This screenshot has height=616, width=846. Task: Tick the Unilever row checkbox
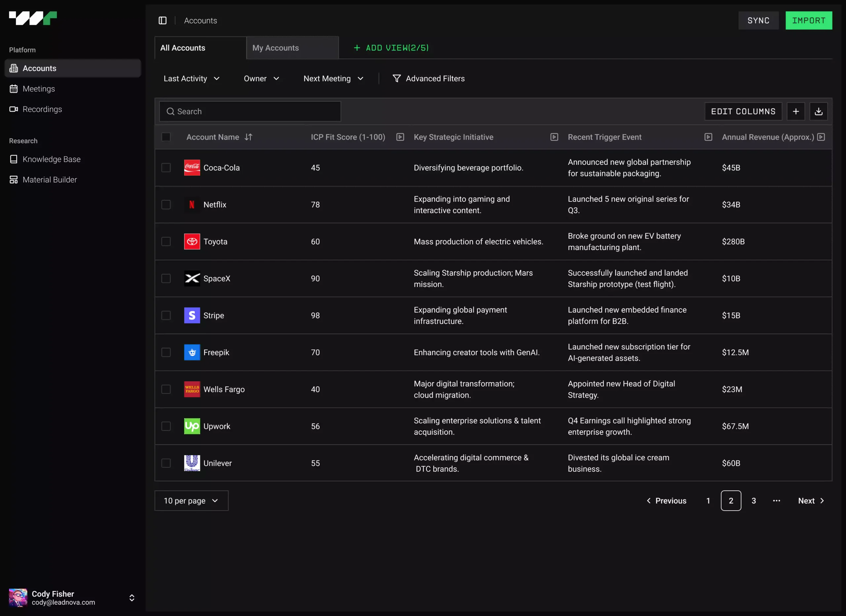166,463
